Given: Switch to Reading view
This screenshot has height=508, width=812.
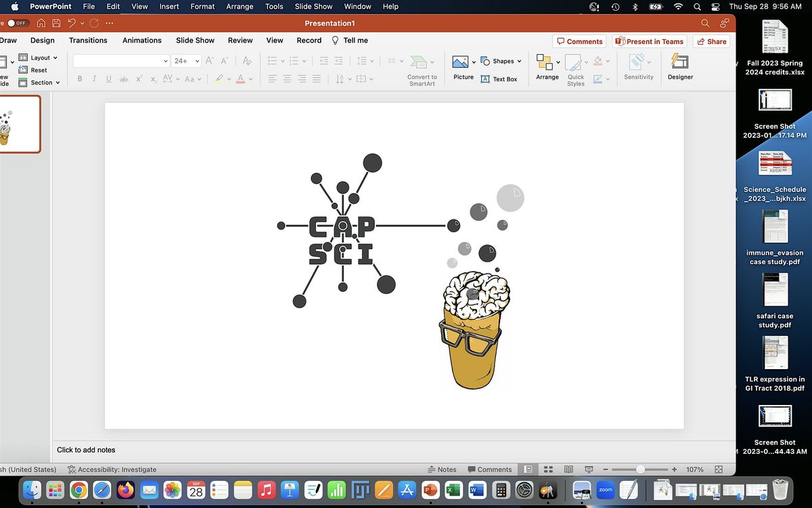Looking at the screenshot, I should coord(569,469).
